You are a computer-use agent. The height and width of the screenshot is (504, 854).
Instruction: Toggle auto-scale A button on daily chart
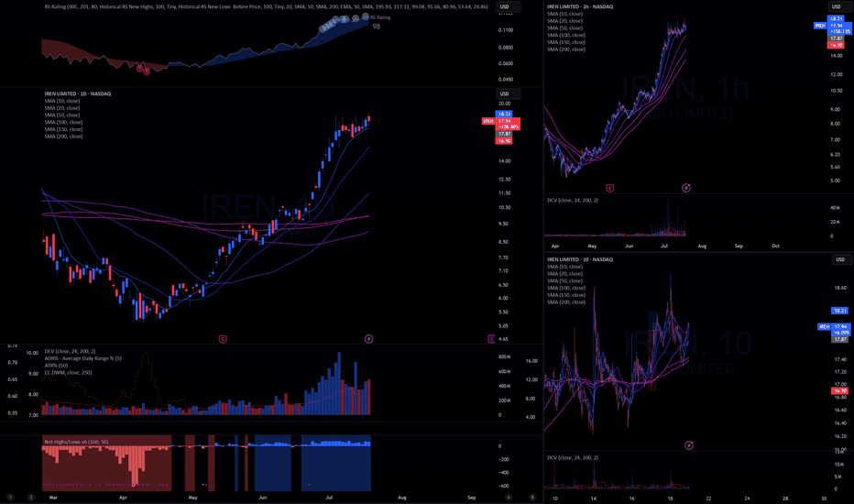click(509, 498)
